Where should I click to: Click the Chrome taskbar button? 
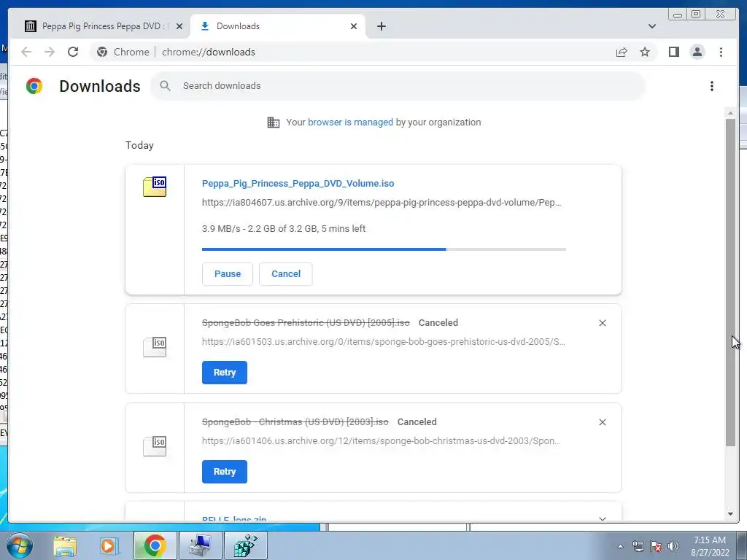pos(155,545)
